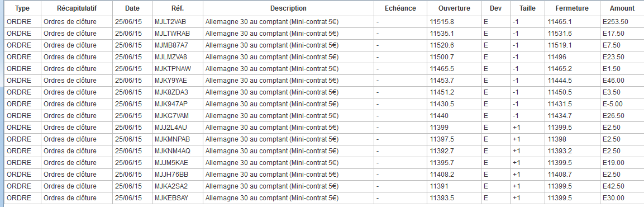Screen dimensions: 644x207
Task: Sort by the Type column header
Action: (22, 8)
